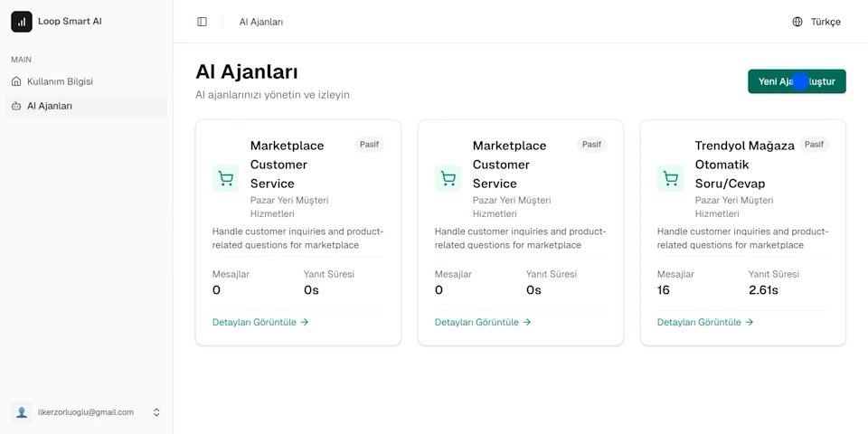Viewport: 868px width, 434px height.
Task: Click first Marketplace Customer Service card title
Action: [287, 165]
